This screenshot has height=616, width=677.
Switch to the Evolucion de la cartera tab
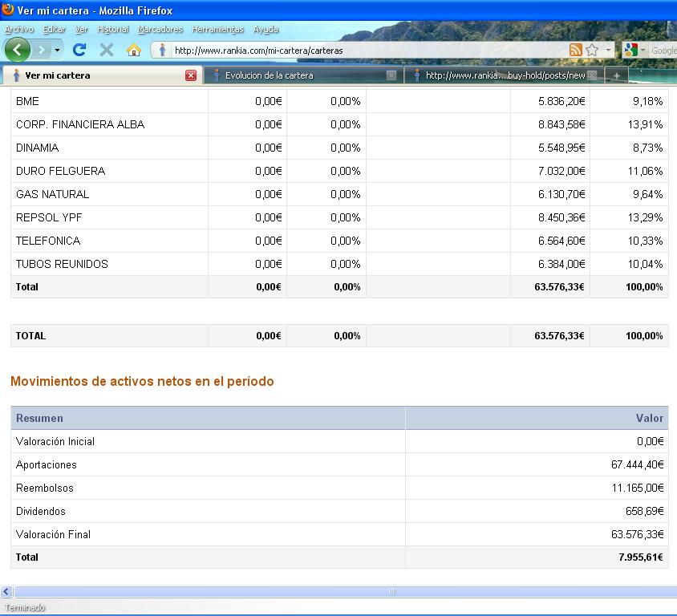297,75
